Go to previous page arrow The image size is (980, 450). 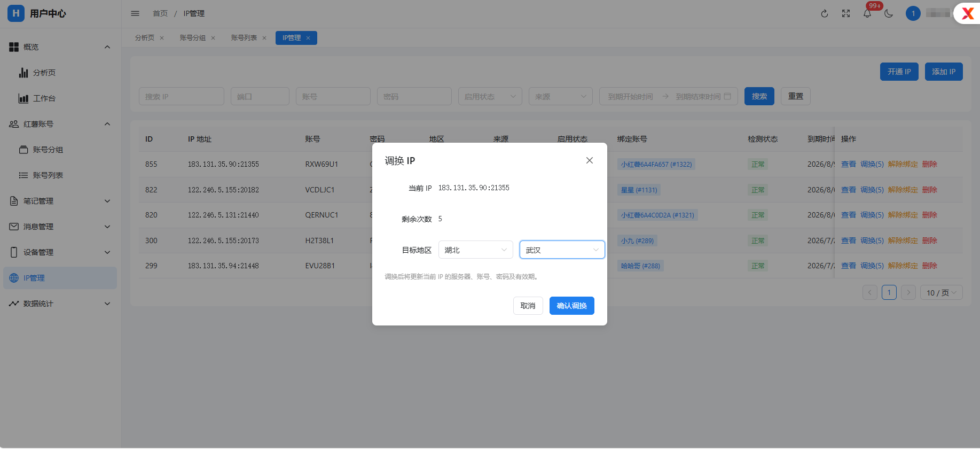(x=870, y=292)
